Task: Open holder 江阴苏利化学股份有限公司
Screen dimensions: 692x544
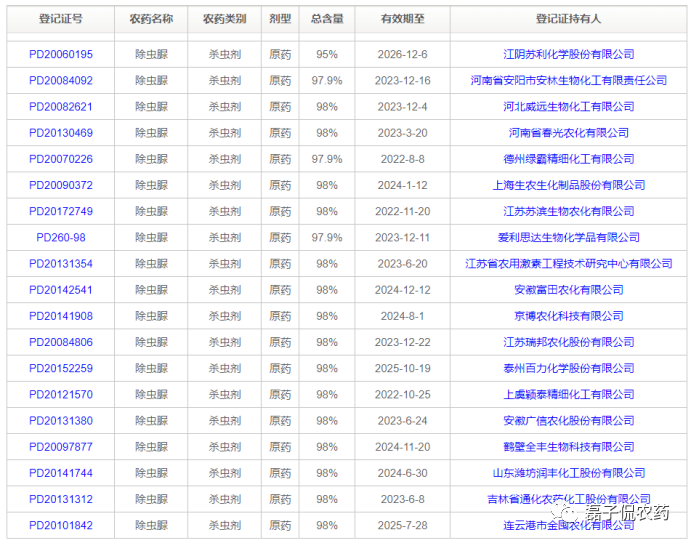Action: (x=568, y=54)
